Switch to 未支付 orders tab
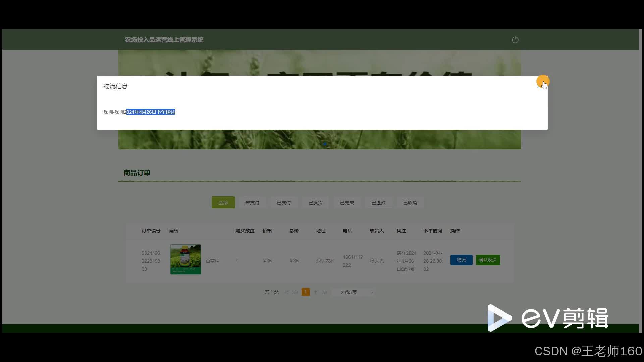The image size is (644, 362). [x=252, y=203]
